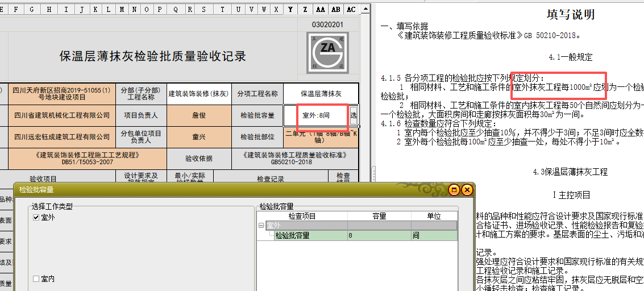The width and height of the screenshot is (644, 291).
Task: Select the DB51/T5053-2007 standard cell
Action: 88,159
